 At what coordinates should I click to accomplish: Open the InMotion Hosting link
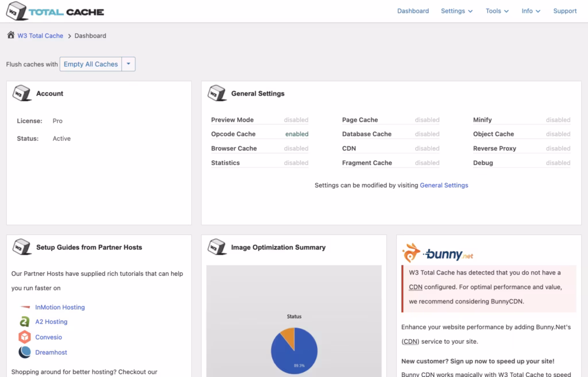(60, 307)
